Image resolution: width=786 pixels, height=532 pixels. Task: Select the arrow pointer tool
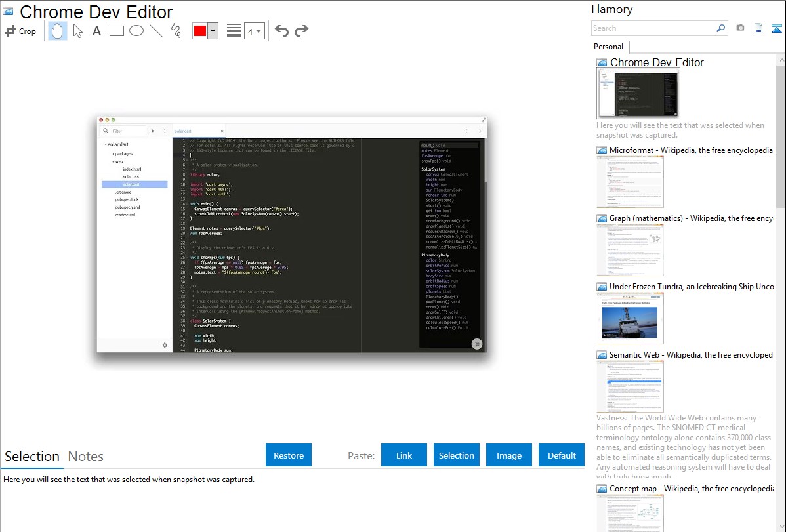(77, 31)
